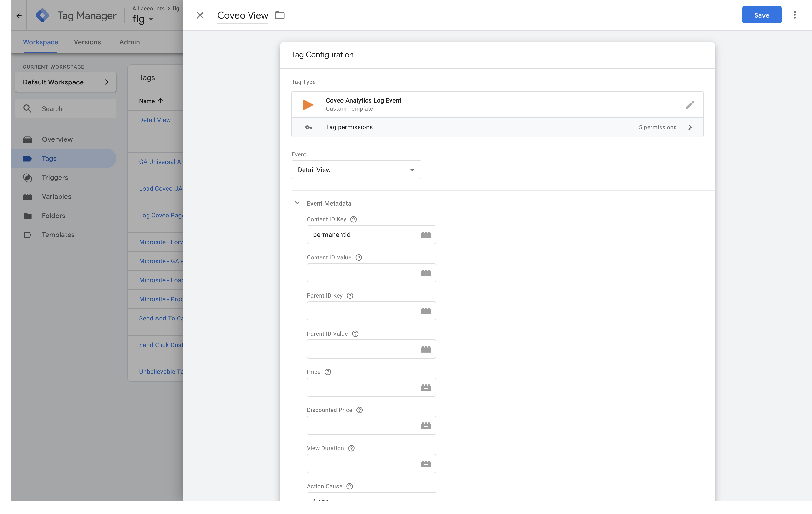812x514 pixels.
Task: Click the Parent ID Value input field
Action: pyautogui.click(x=361, y=349)
